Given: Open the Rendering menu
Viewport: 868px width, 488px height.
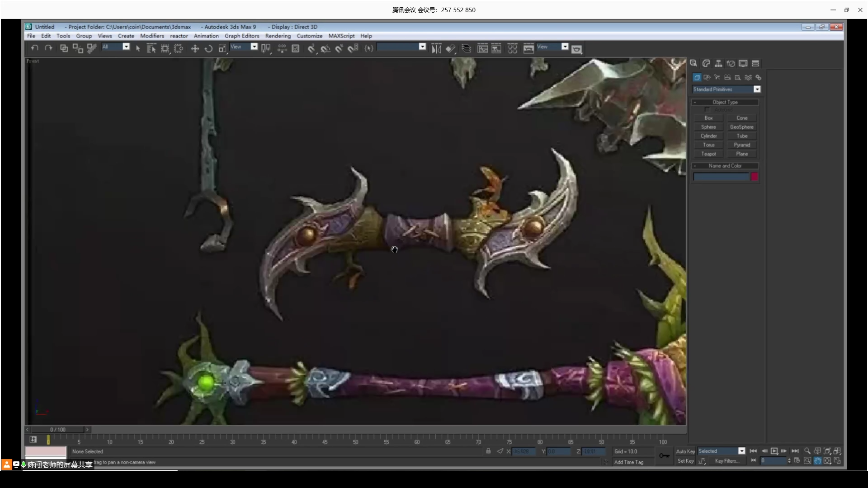Looking at the screenshot, I should pos(278,36).
